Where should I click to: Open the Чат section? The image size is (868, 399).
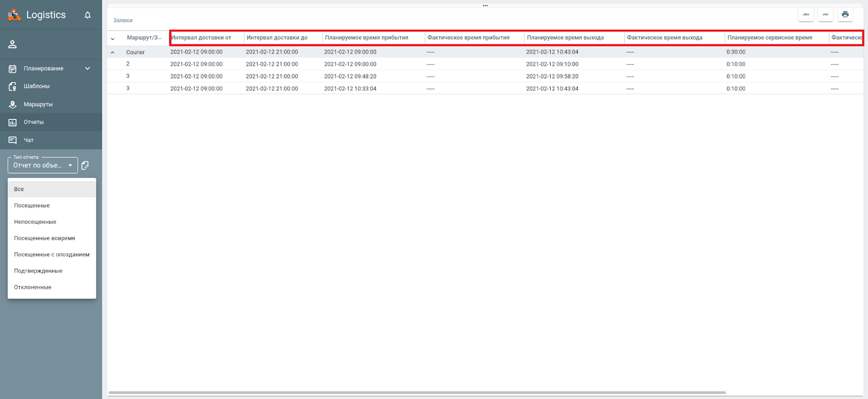coord(28,140)
